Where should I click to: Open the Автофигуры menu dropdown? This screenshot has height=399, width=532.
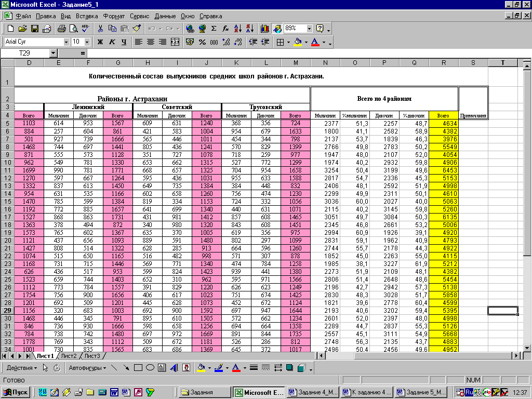pos(87,368)
